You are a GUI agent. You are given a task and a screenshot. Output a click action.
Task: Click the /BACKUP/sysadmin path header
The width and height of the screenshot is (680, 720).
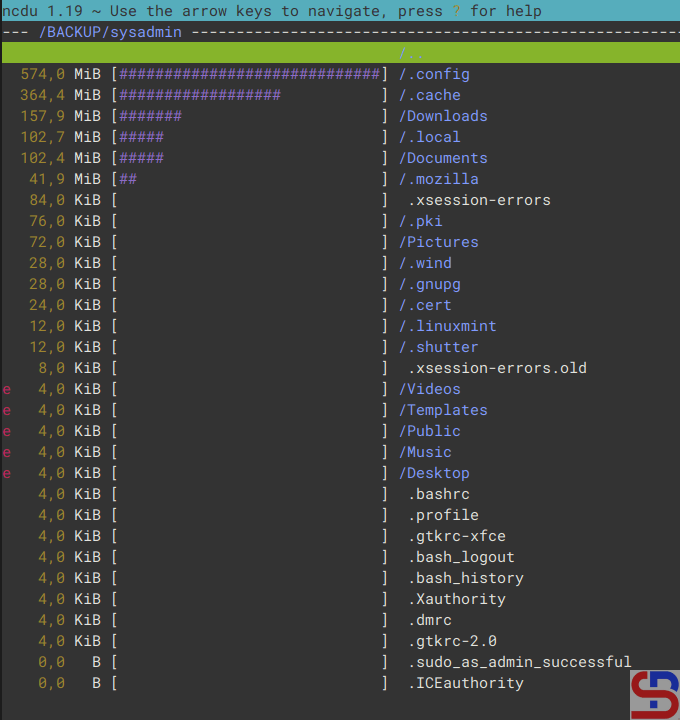(109, 32)
